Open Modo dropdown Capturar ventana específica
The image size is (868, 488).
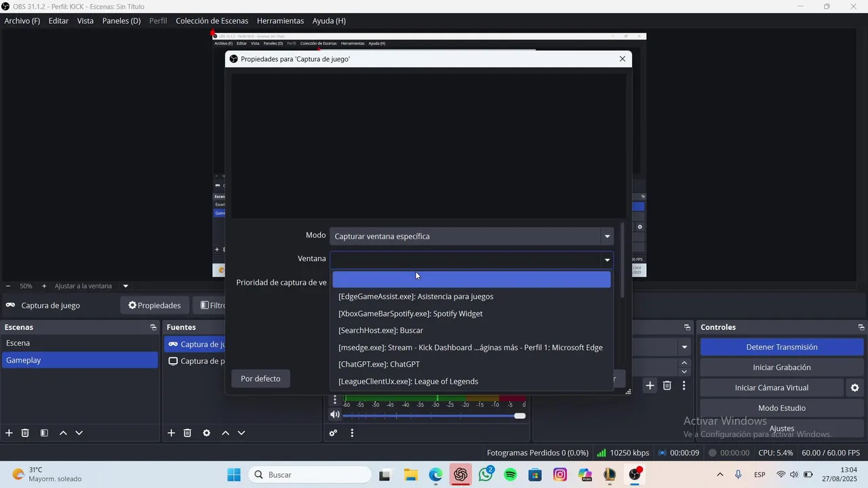[x=472, y=236]
